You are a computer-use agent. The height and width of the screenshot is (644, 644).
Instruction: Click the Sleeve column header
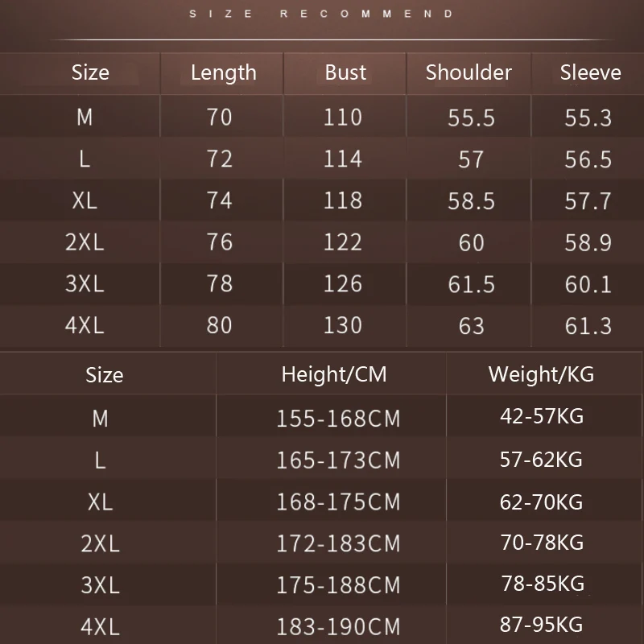point(590,72)
